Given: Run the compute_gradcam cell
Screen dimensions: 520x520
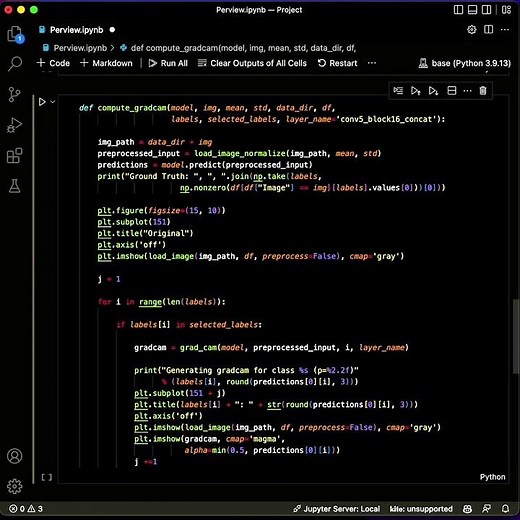Looking at the screenshot, I should point(42,102).
